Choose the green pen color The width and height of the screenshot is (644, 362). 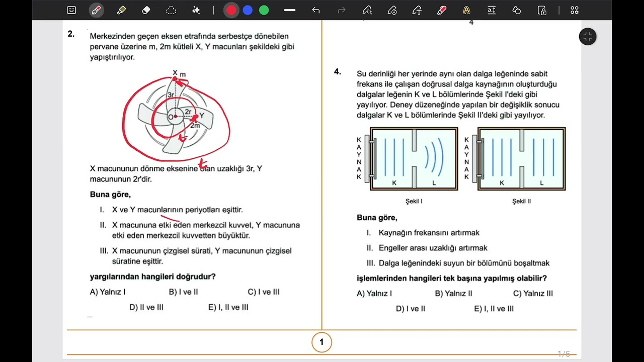pos(264,10)
